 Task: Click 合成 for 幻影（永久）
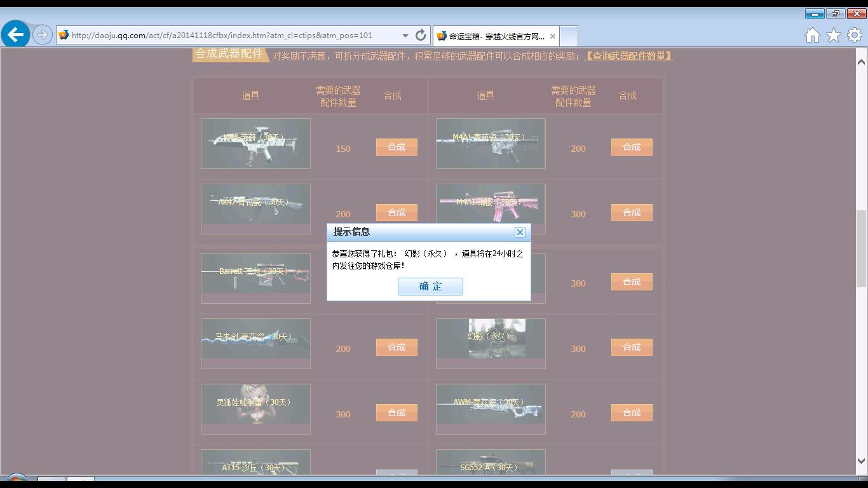(x=632, y=347)
